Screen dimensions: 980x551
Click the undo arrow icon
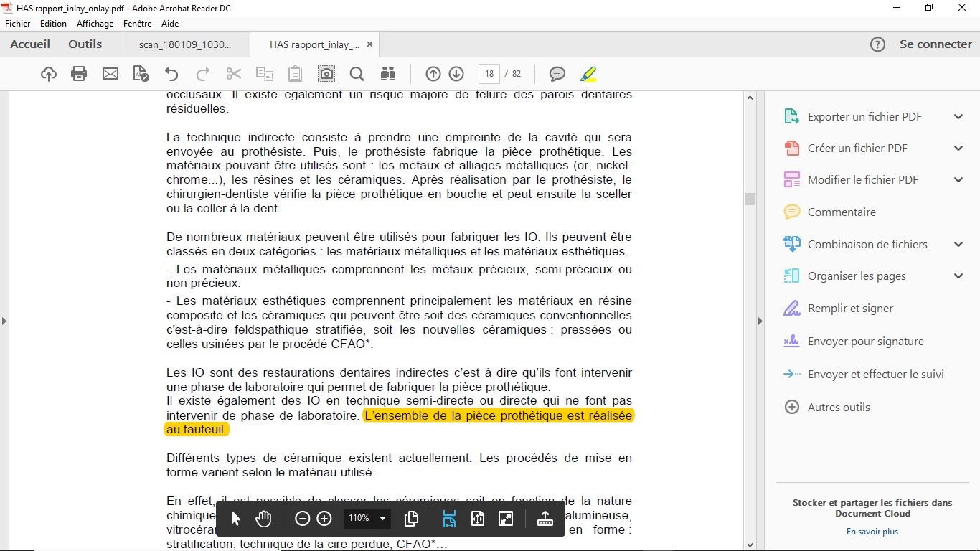(x=171, y=74)
